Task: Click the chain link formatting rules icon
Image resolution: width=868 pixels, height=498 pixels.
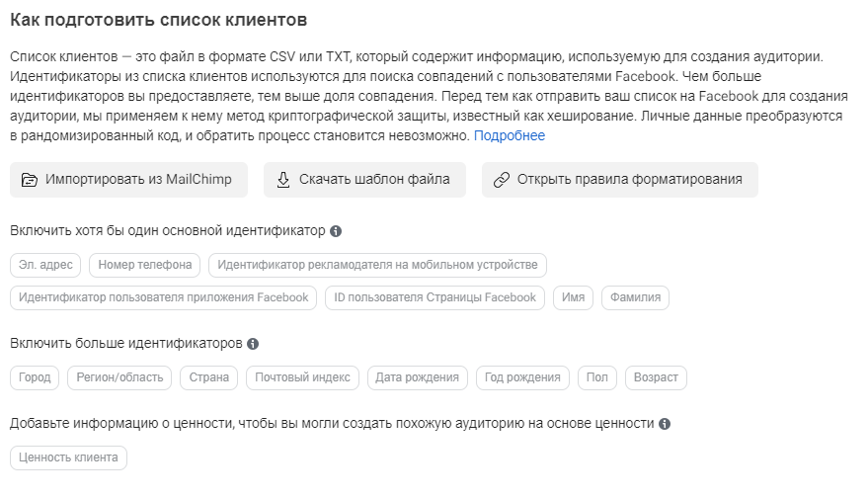Action: [x=501, y=180]
